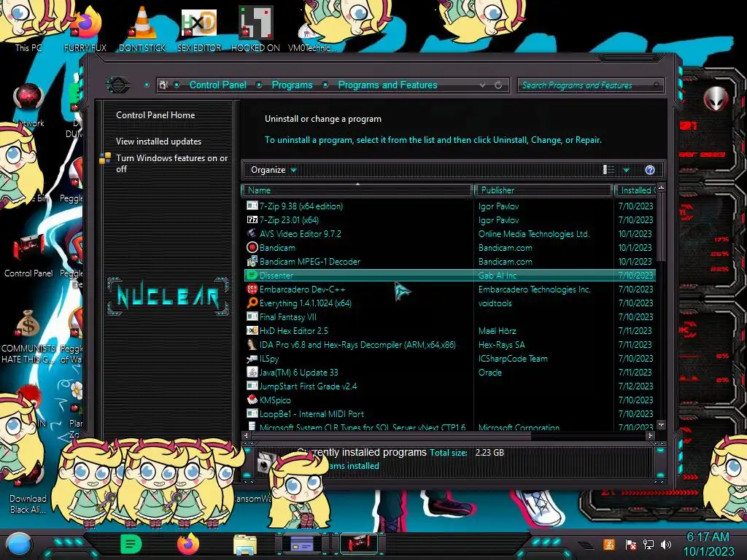Open the Organize dropdown menu
This screenshot has width=747, height=560.
pos(274,170)
